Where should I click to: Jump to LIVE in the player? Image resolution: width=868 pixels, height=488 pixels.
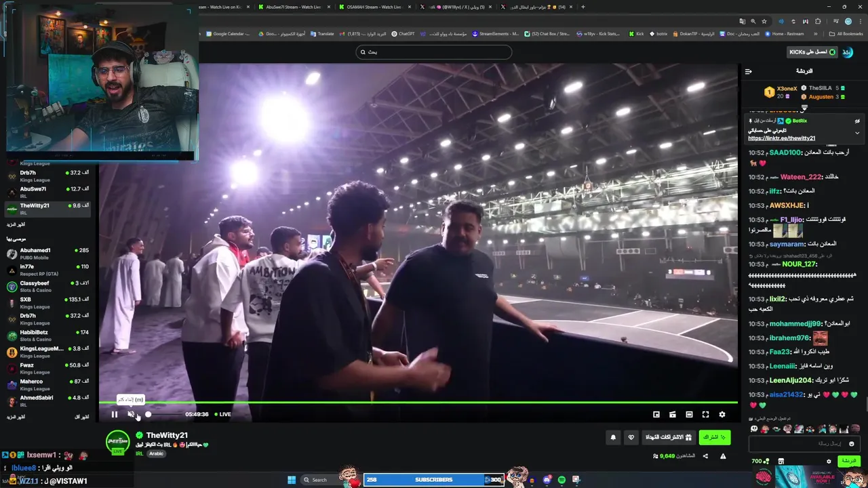click(x=223, y=414)
